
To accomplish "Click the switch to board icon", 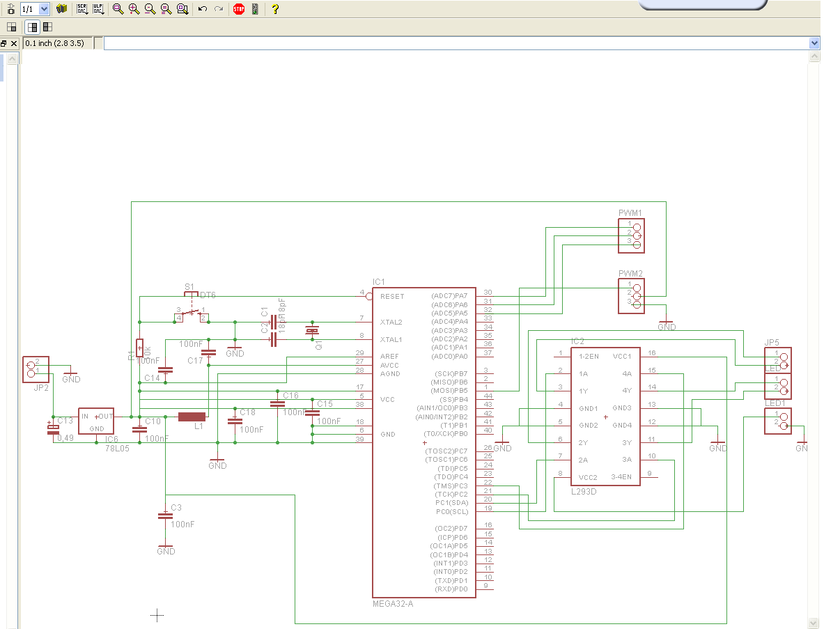I will 10,9.
